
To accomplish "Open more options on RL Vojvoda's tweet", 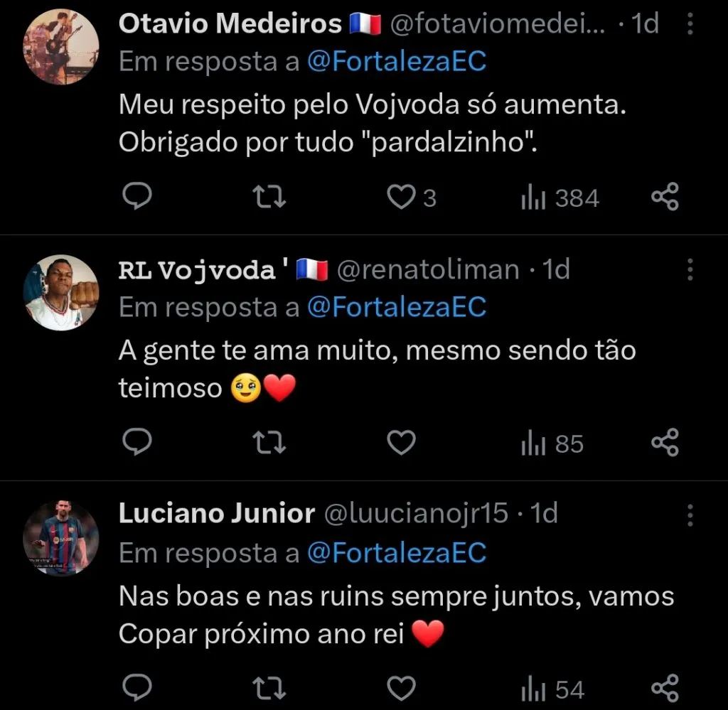I will click(x=689, y=270).
